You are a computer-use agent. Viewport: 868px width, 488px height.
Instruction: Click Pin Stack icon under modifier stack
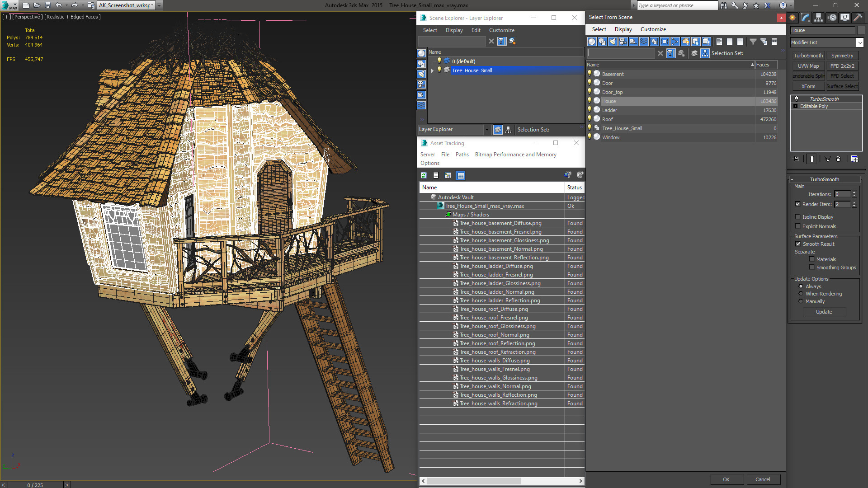pyautogui.click(x=796, y=159)
